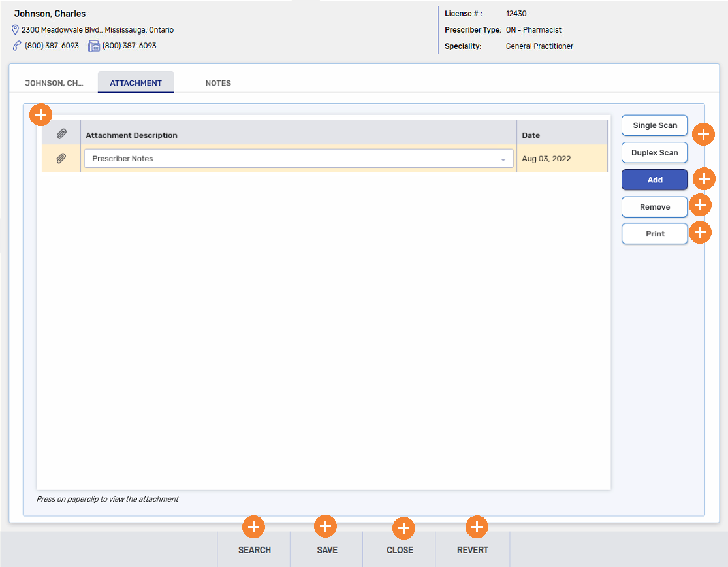The height and width of the screenshot is (567, 728).
Task: Click the orange plus hotspot beside the Add button
Action: point(704,178)
